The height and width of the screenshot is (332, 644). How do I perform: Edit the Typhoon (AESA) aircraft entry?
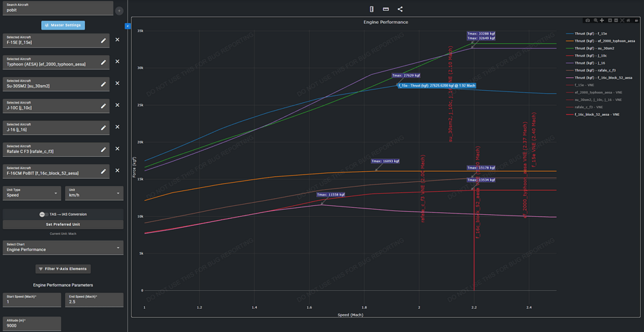pyautogui.click(x=104, y=62)
